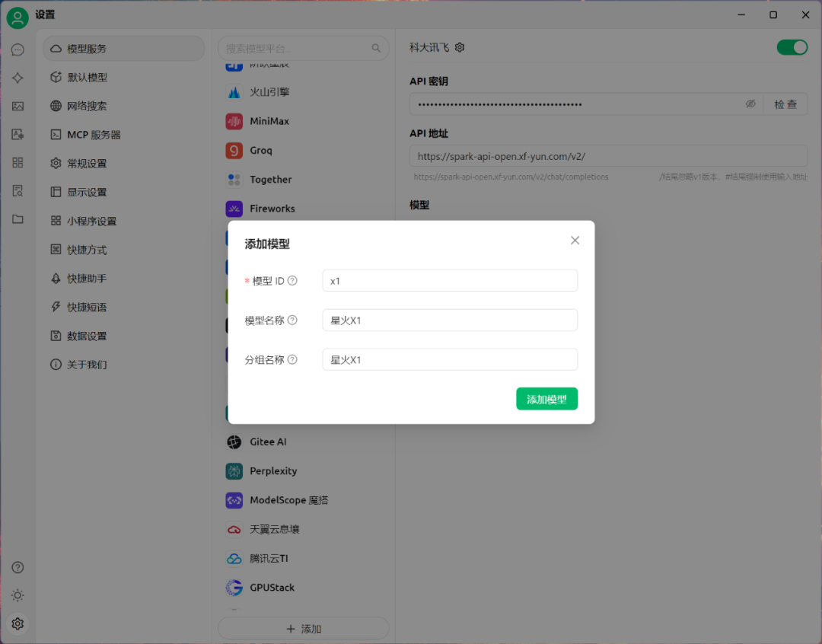
Task: Click the 添加 provider button
Action: 304,628
